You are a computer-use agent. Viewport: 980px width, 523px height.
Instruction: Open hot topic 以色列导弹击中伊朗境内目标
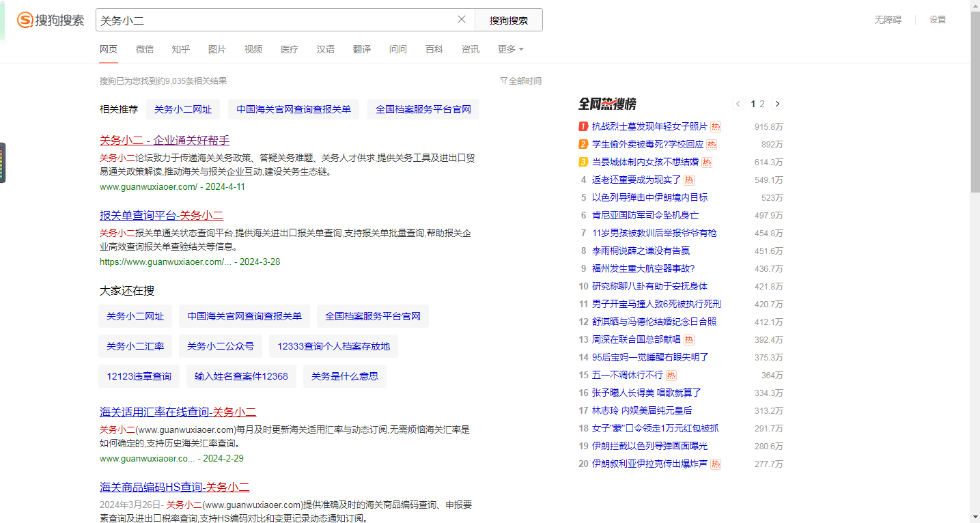pyautogui.click(x=649, y=197)
